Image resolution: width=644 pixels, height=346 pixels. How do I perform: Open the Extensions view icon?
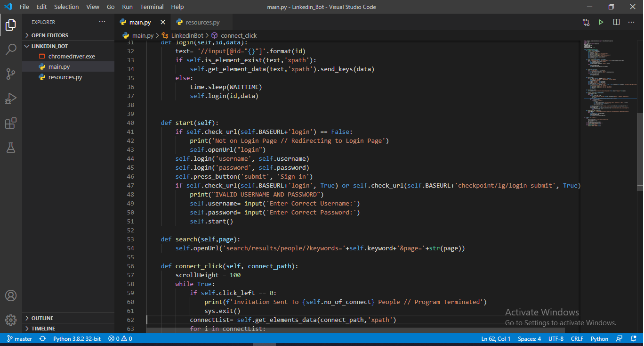[11, 124]
